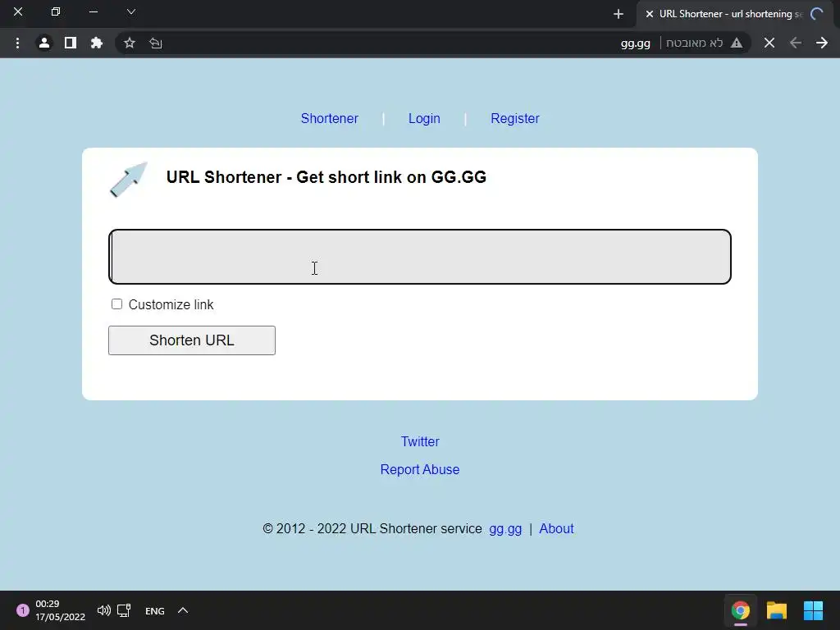Bookmark this page with the star icon

pos(129,43)
